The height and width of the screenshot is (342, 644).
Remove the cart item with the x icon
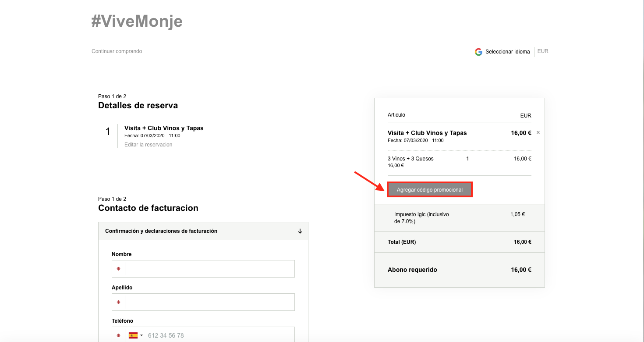click(x=538, y=132)
